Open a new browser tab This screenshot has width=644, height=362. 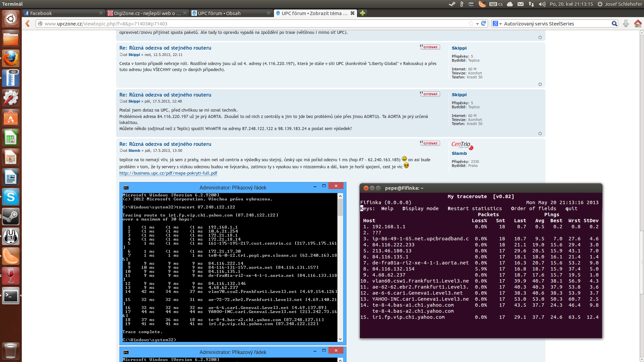363,13
